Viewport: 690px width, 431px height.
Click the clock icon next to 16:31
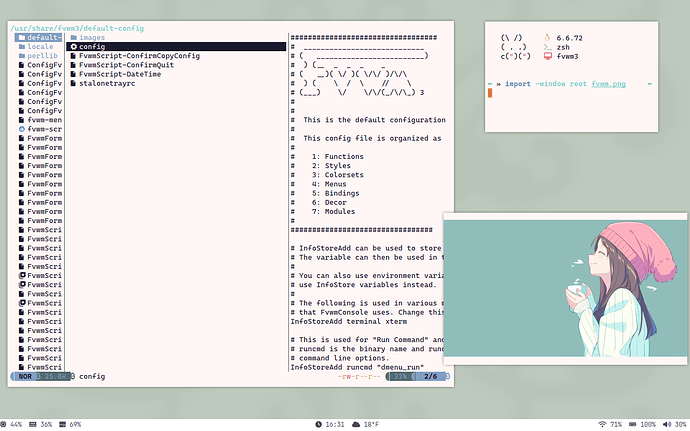pyautogui.click(x=317, y=424)
